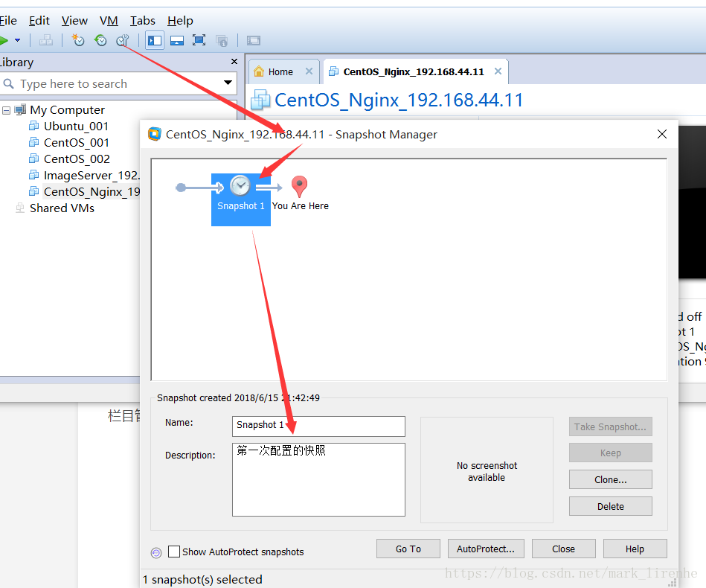706x588 pixels.
Task: Click the console view toolbar icon
Action: [254, 40]
